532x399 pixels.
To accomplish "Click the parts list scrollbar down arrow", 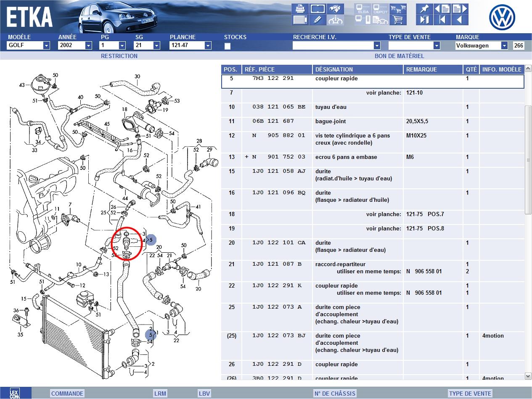I will coord(528,376).
